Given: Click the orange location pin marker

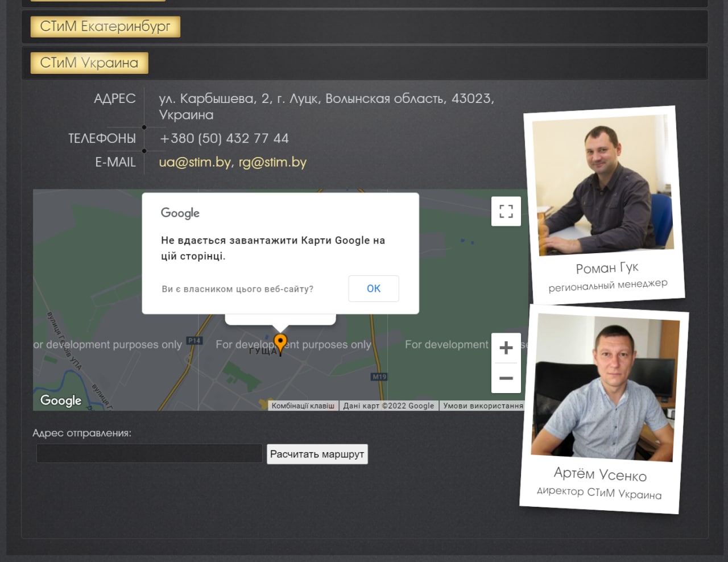Looking at the screenshot, I should click(280, 342).
